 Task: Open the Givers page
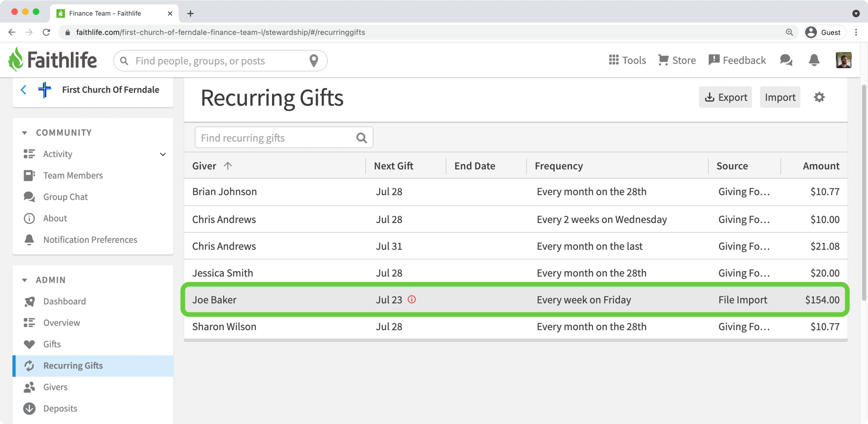[x=55, y=387]
